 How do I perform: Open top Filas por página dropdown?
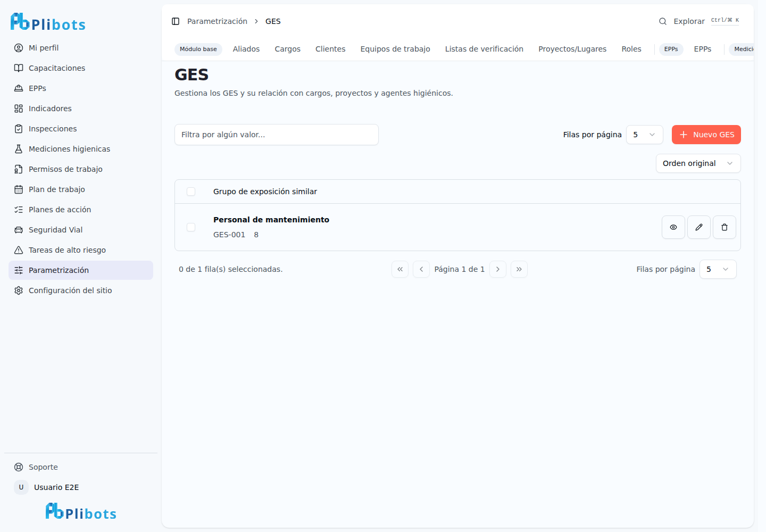[x=645, y=135]
